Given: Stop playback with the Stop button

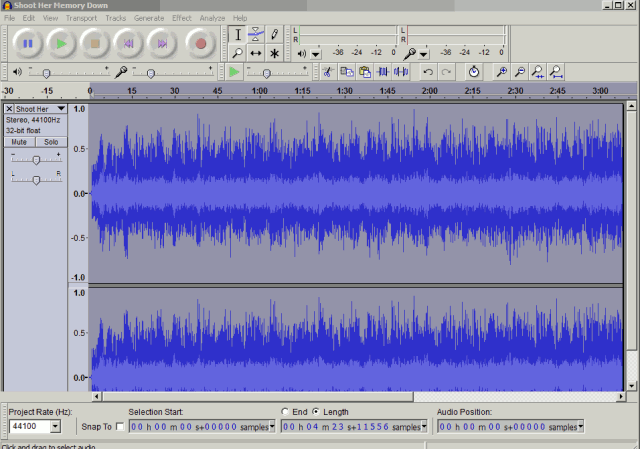Looking at the screenshot, I should pos(95,43).
